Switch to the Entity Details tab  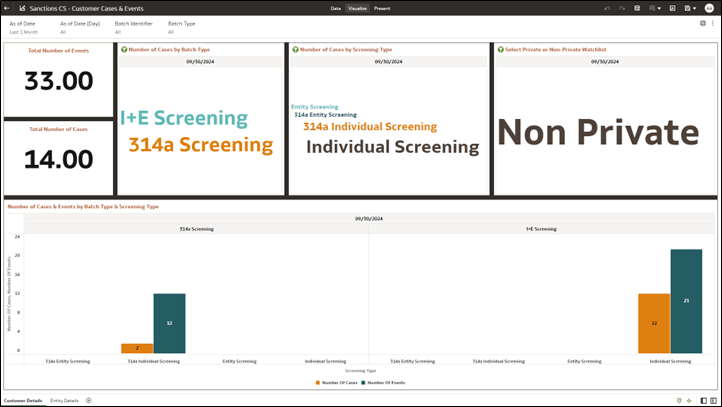64,401
